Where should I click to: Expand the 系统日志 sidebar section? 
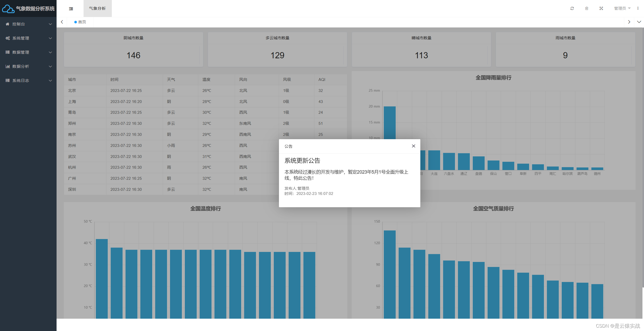(x=28, y=80)
